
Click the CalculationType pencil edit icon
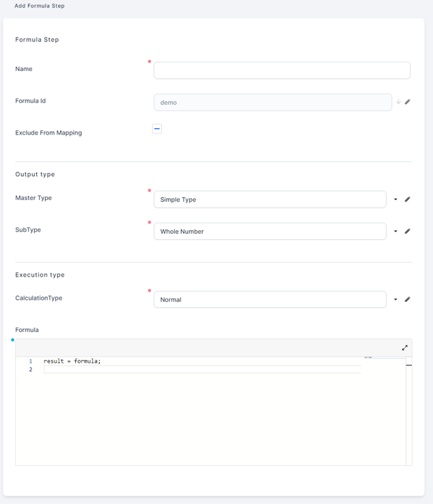tap(408, 299)
